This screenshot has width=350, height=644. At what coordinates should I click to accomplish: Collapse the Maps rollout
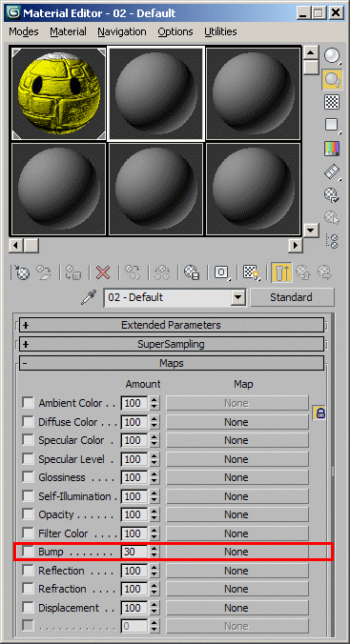pyautogui.click(x=172, y=363)
